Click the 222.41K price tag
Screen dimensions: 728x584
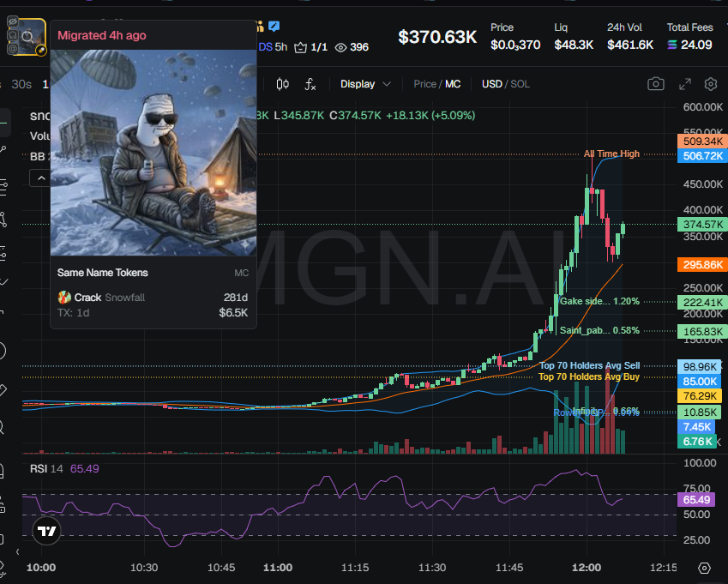(x=702, y=303)
